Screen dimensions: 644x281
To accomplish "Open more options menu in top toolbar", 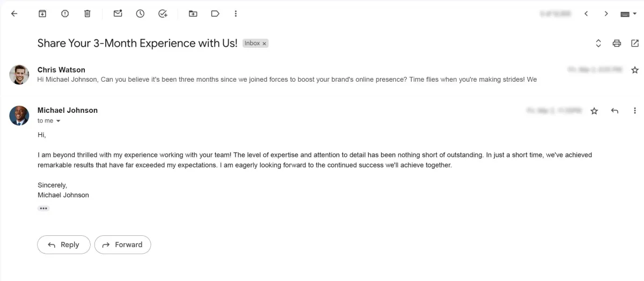I will [x=236, y=13].
